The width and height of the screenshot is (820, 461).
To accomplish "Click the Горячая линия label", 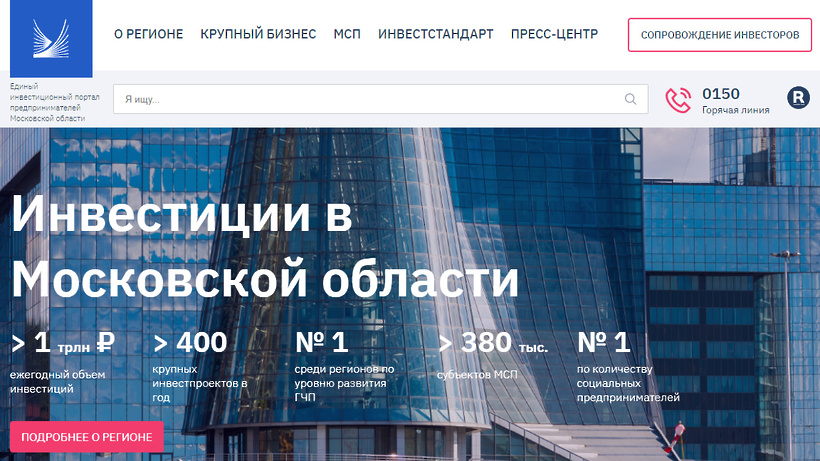I will 735,110.
